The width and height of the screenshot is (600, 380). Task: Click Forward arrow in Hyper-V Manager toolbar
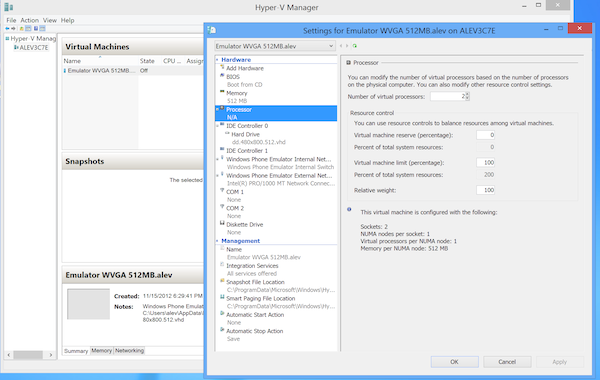coord(13,29)
